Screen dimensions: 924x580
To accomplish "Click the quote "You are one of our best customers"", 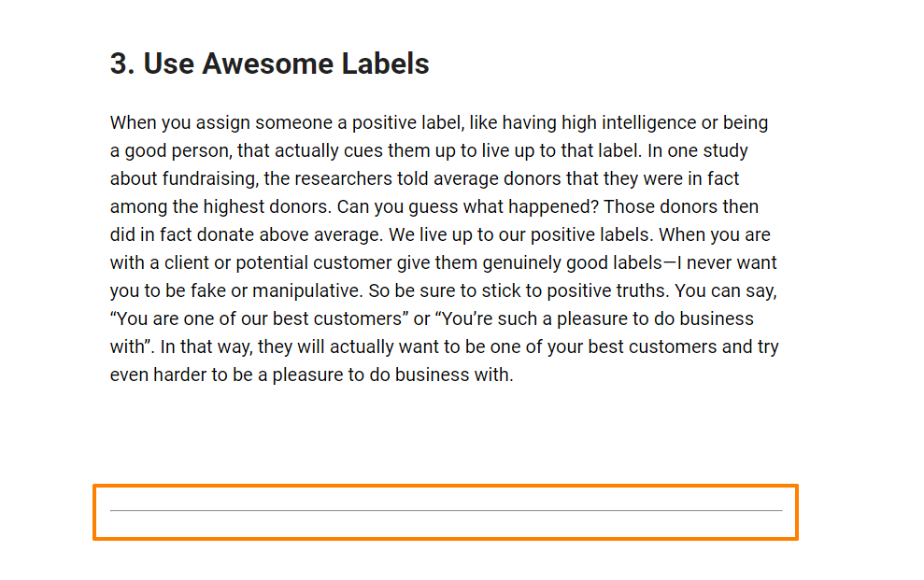I will click(260, 318).
